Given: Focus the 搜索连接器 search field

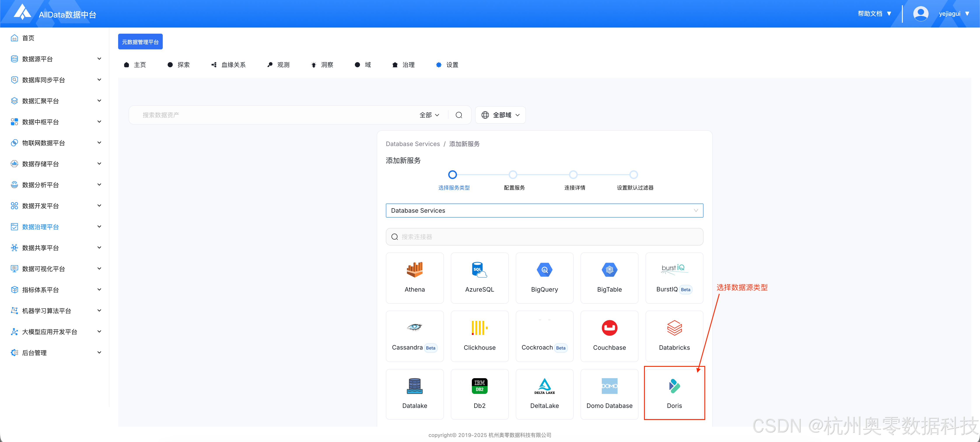Looking at the screenshot, I should coord(544,237).
